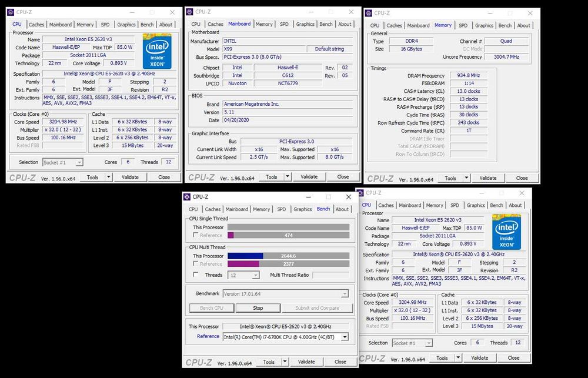This screenshot has height=378, width=588.
Task: Click Tools button in Bench window
Action: click(269, 362)
